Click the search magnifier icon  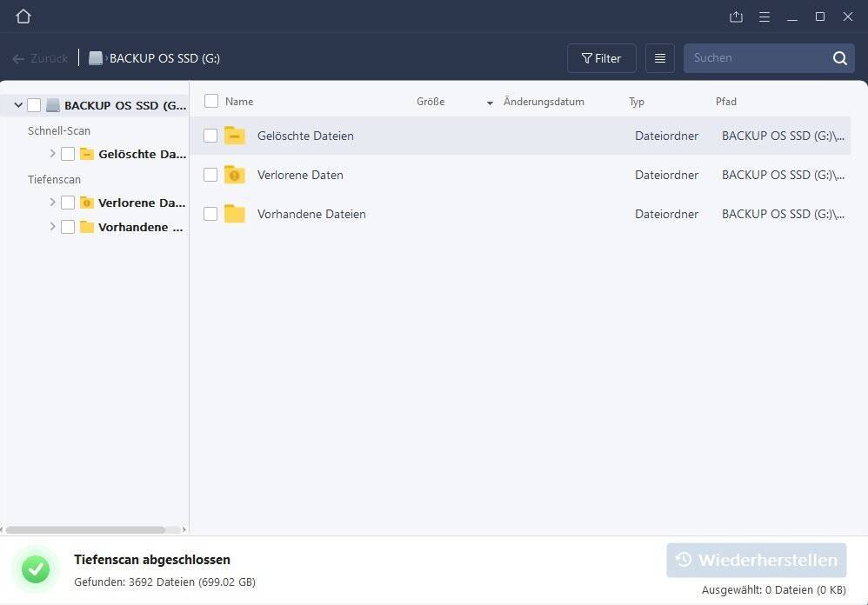click(x=839, y=58)
